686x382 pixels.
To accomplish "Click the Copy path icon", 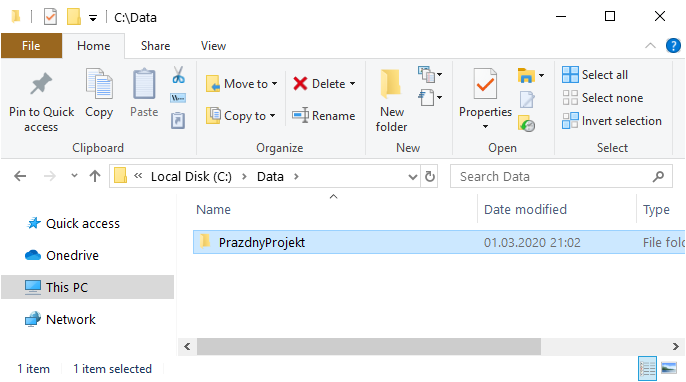I will coord(178,98).
